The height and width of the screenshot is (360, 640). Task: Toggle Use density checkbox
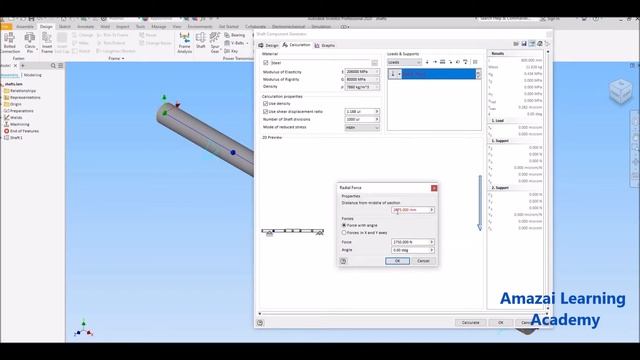click(x=266, y=104)
